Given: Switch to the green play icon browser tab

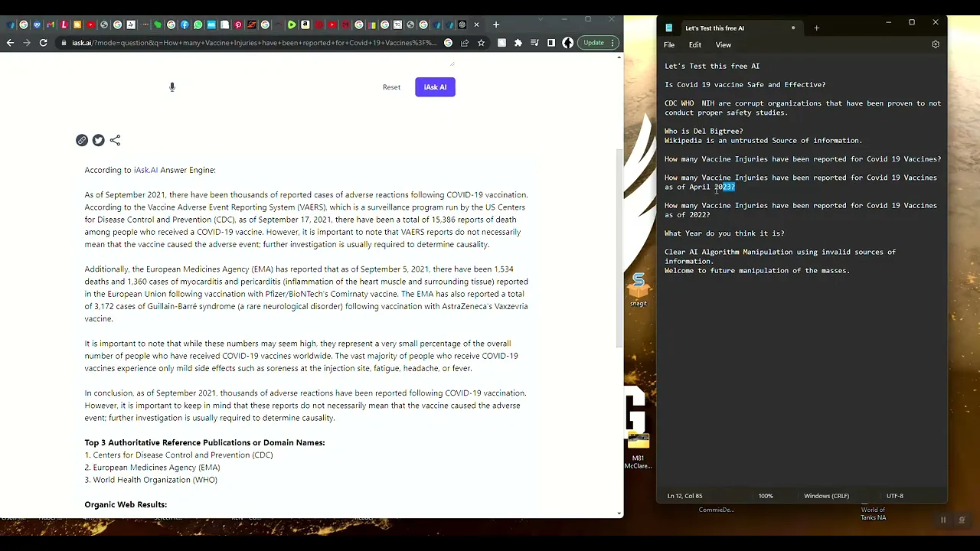Looking at the screenshot, I should coord(292,24).
